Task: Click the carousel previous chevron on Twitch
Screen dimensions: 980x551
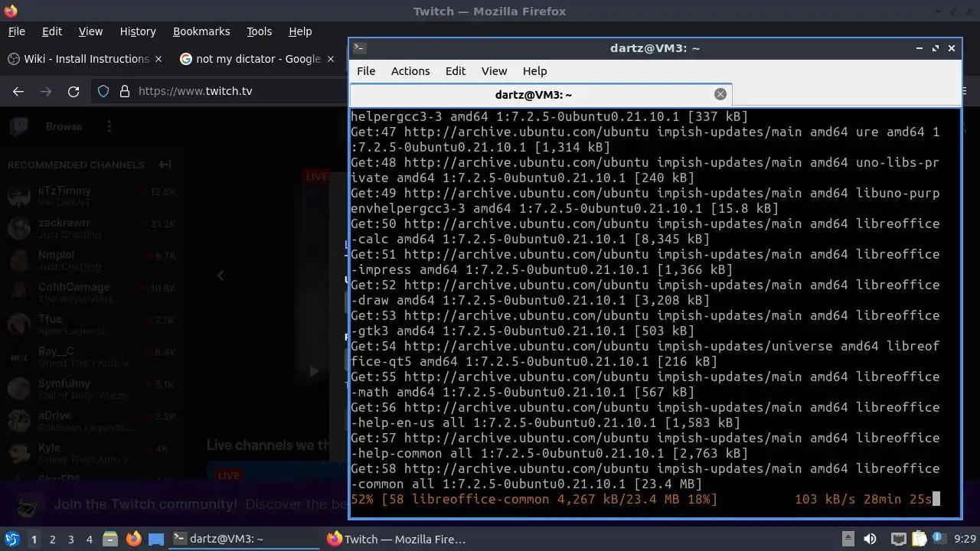Action: click(220, 275)
